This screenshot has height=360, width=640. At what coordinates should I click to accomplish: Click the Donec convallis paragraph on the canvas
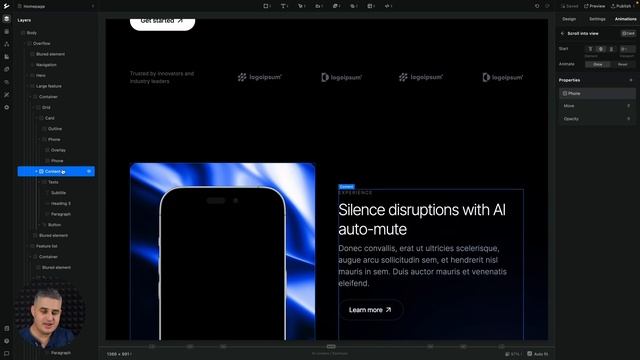click(422, 266)
